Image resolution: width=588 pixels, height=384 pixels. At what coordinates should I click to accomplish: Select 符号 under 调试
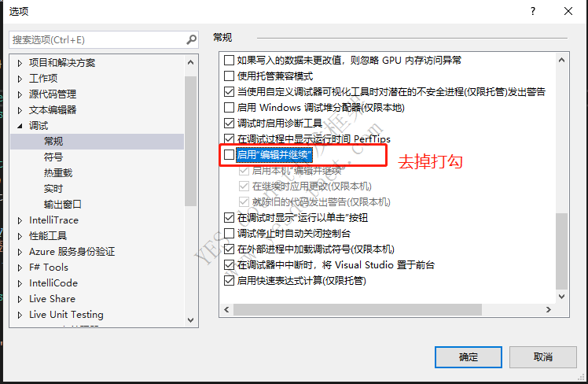(x=53, y=157)
